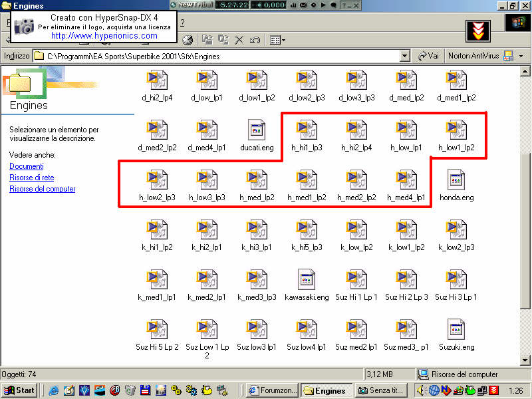Launch Internet Explorer from quick launch
The width and height of the screenshot is (532, 399).
pyautogui.click(x=53, y=390)
